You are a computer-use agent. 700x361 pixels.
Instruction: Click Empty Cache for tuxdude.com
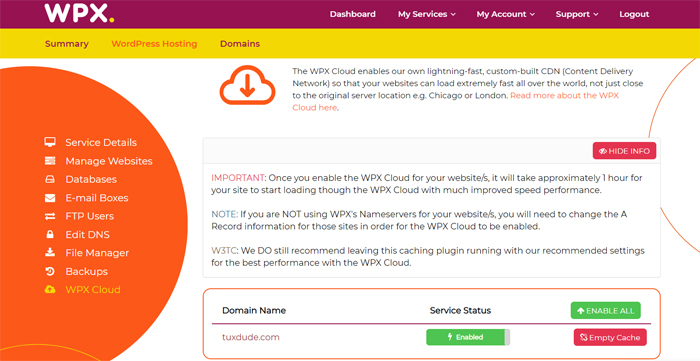point(610,338)
